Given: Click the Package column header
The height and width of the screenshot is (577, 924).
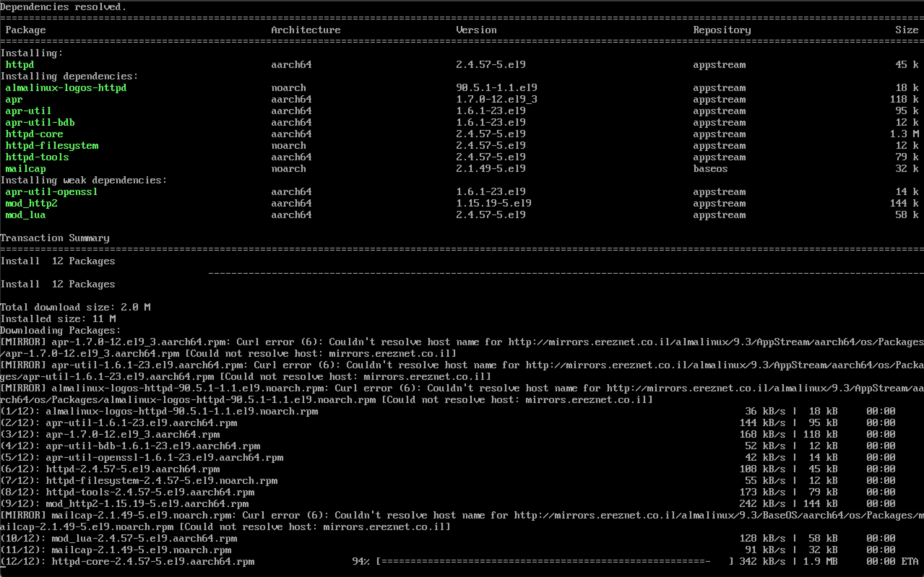Looking at the screenshot, I should 25,30.
